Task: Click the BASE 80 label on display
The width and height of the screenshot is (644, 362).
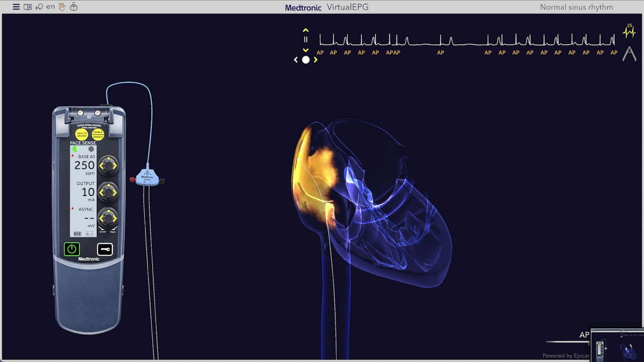Action: (x=87, y=157)
